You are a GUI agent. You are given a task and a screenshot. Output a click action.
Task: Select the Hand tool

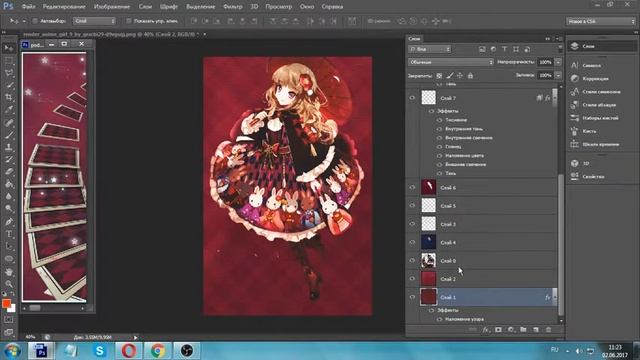click(x=9, y=272)
